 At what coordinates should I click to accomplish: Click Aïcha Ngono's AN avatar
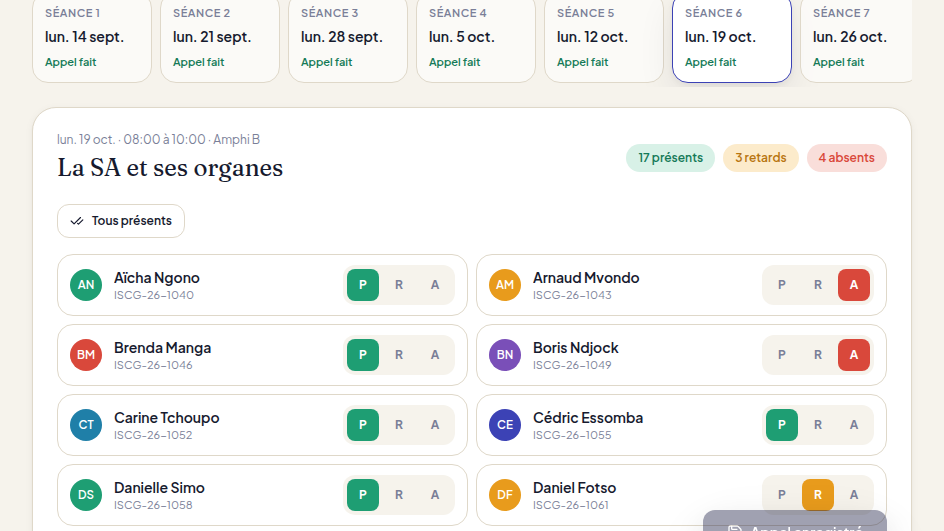tap(86, 285)
